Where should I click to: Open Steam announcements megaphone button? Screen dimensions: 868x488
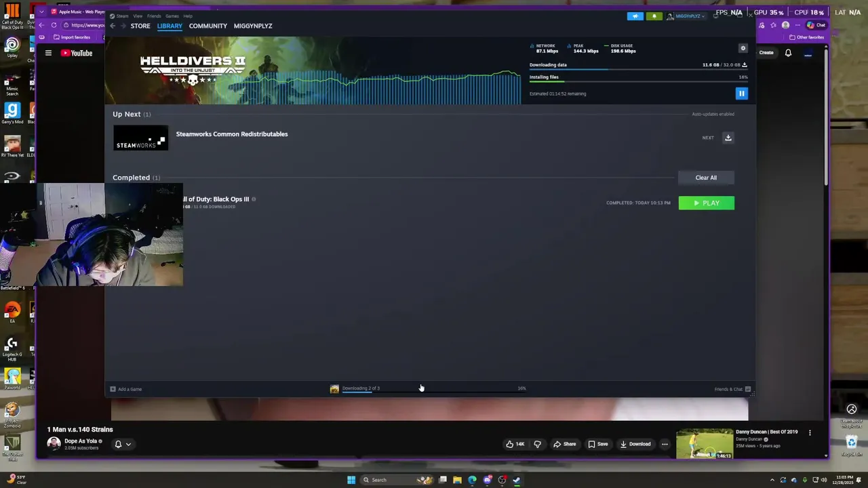(635, 16)
